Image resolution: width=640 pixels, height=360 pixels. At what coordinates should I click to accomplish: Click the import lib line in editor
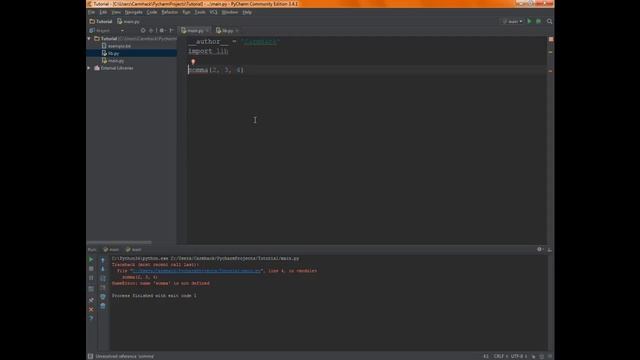click(x=208, y=51)
